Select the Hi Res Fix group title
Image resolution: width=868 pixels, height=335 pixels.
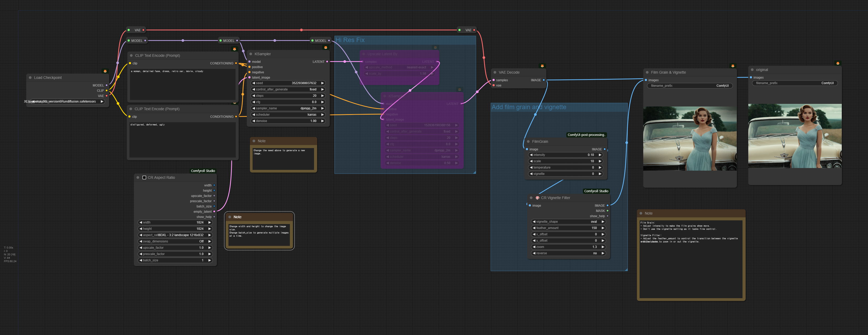click(350, 40)
